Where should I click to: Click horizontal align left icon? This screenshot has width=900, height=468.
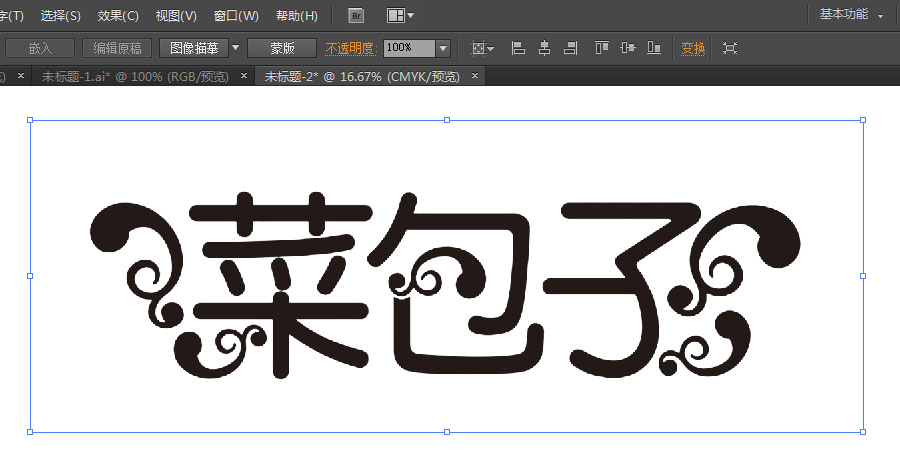pos(518,48)
